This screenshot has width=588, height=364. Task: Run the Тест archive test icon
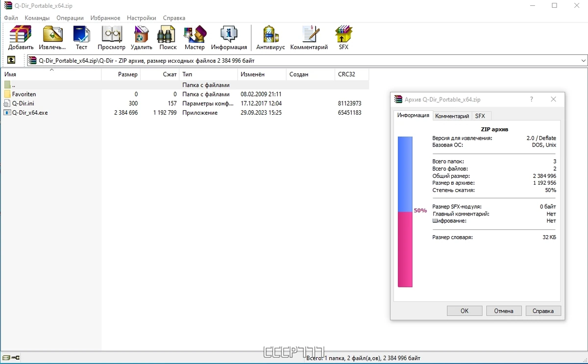coord(81,38)
